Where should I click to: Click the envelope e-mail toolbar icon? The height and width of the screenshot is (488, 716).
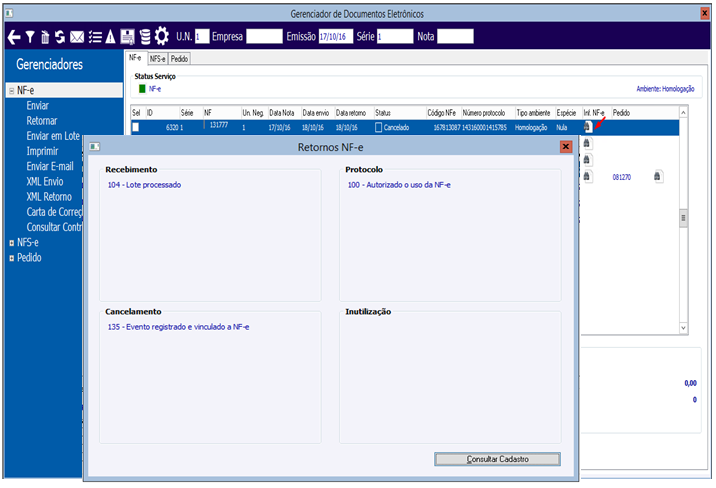point(77,37)
